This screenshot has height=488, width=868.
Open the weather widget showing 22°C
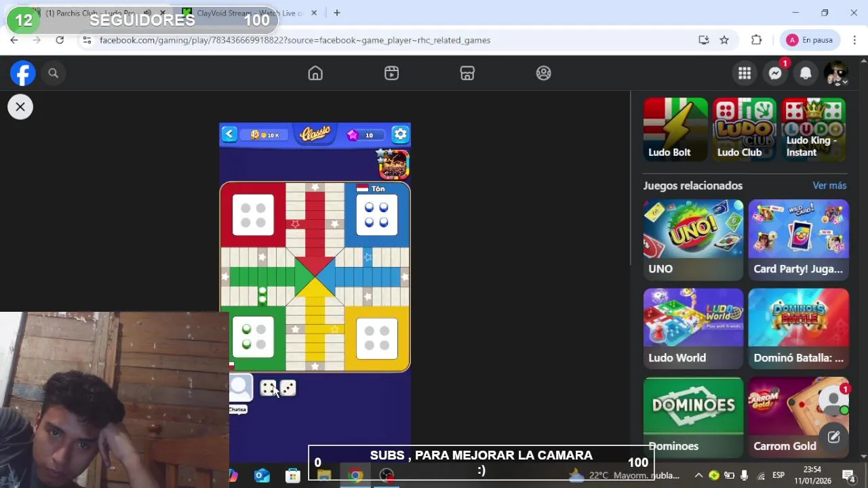(x=625, y=476)
